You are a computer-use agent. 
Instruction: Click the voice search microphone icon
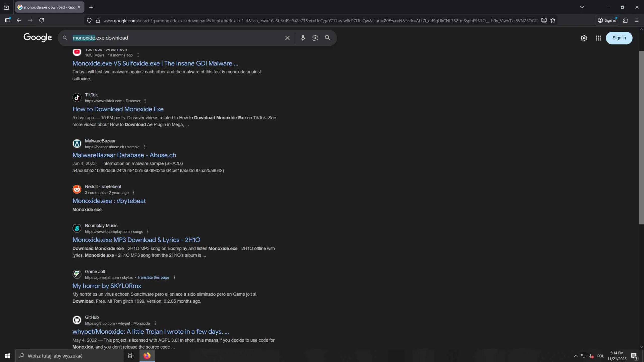[303, 38]
